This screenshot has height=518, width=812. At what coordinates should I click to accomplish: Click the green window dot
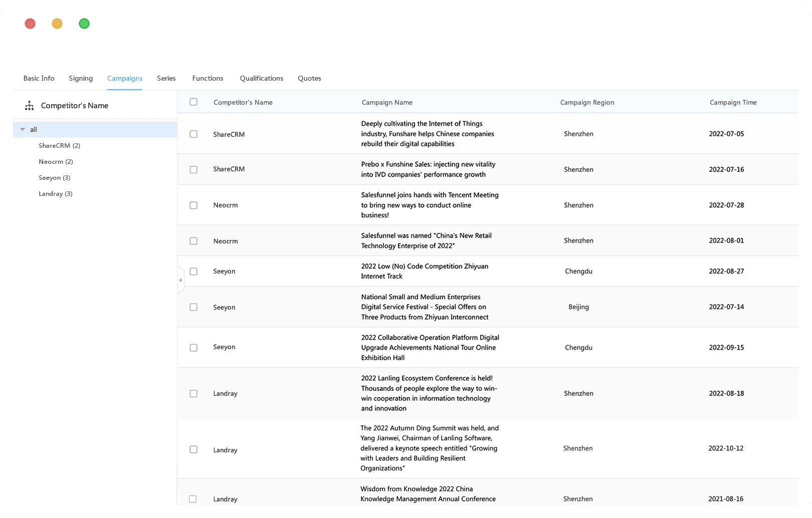[x=84, y=24]
